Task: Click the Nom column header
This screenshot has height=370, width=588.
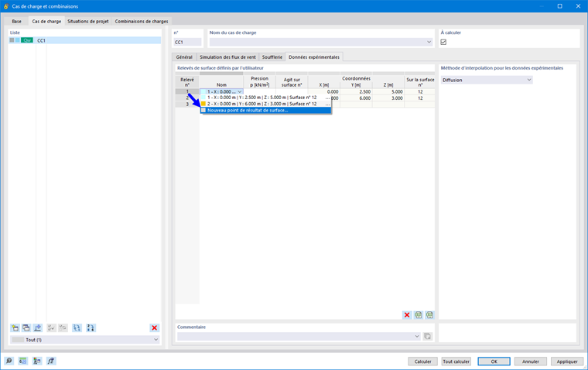Action: [x=221, y=82]
